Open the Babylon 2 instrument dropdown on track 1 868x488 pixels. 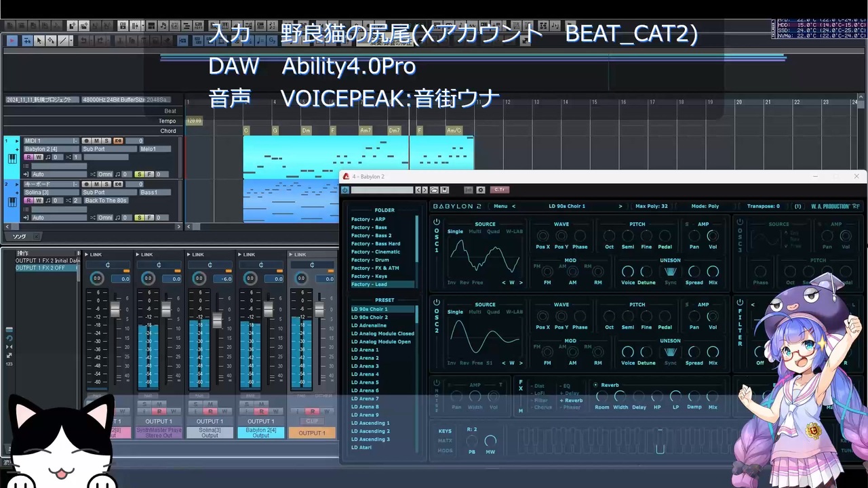click(x=51, y=149)
